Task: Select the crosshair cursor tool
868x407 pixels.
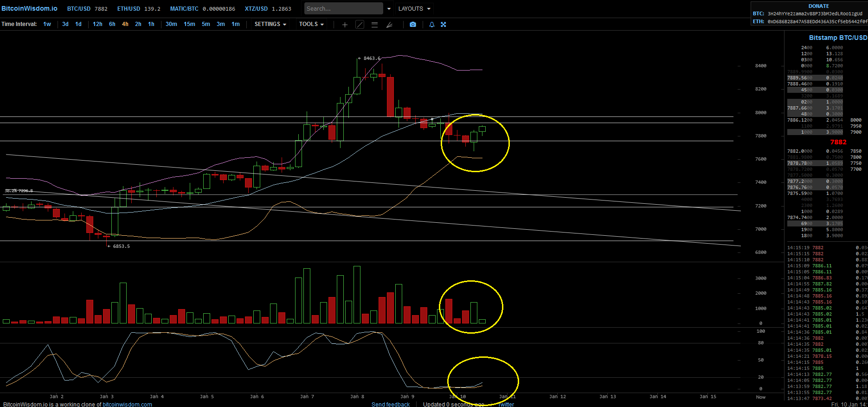Action: 345,25
